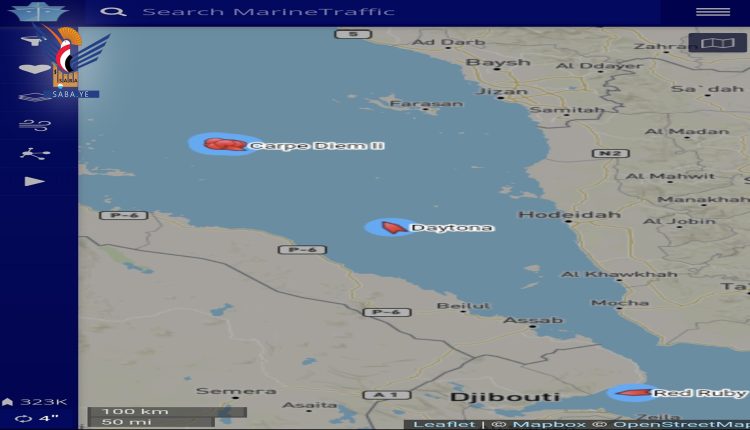Image resolution: width=750 pixels, height=430 pixels.
Task: Toggle the wind weather overlay icon
Action: [35, 125]
